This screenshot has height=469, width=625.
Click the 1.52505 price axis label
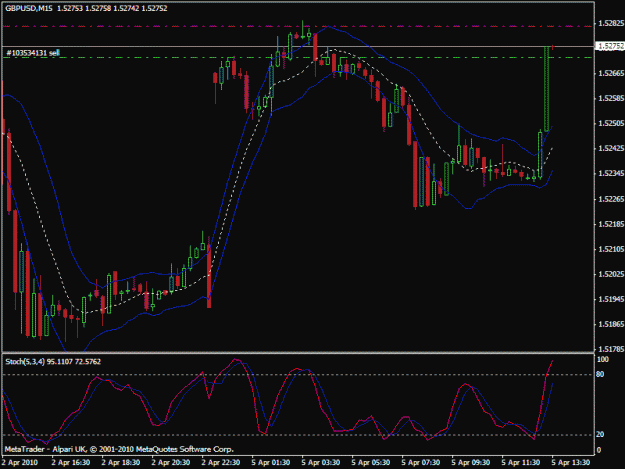tap(611, 124)
